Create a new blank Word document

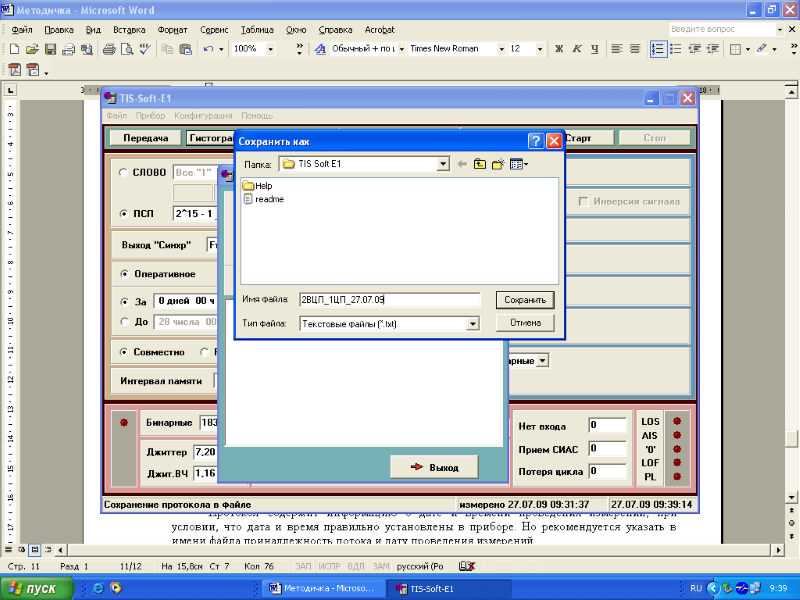tap(14, 49)
